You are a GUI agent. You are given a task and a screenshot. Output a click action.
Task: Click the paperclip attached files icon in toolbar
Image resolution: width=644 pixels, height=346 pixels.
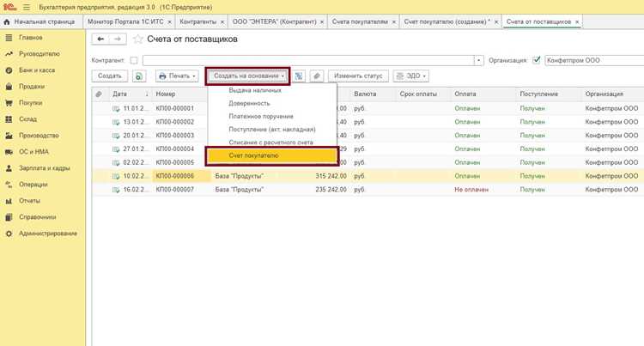click(x=317, y=76)
